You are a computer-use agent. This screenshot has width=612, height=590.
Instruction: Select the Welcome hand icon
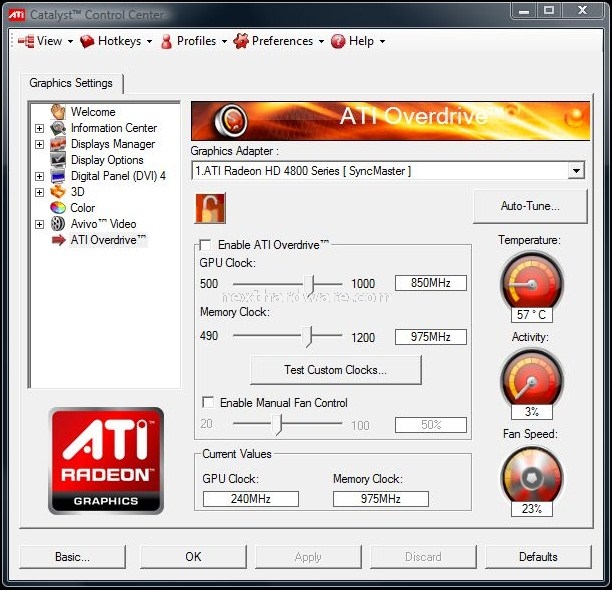[x=58, y=112]
